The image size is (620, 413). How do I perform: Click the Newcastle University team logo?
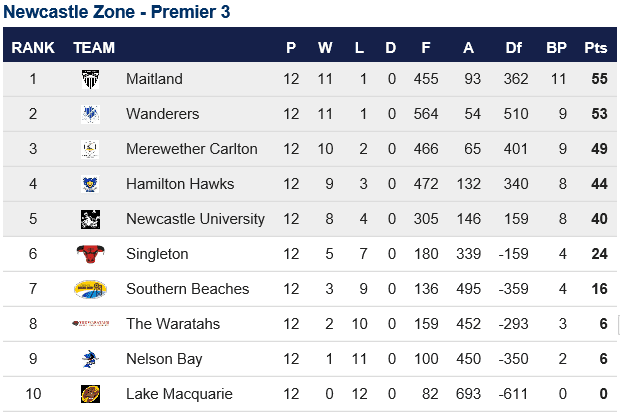point(90,219)
